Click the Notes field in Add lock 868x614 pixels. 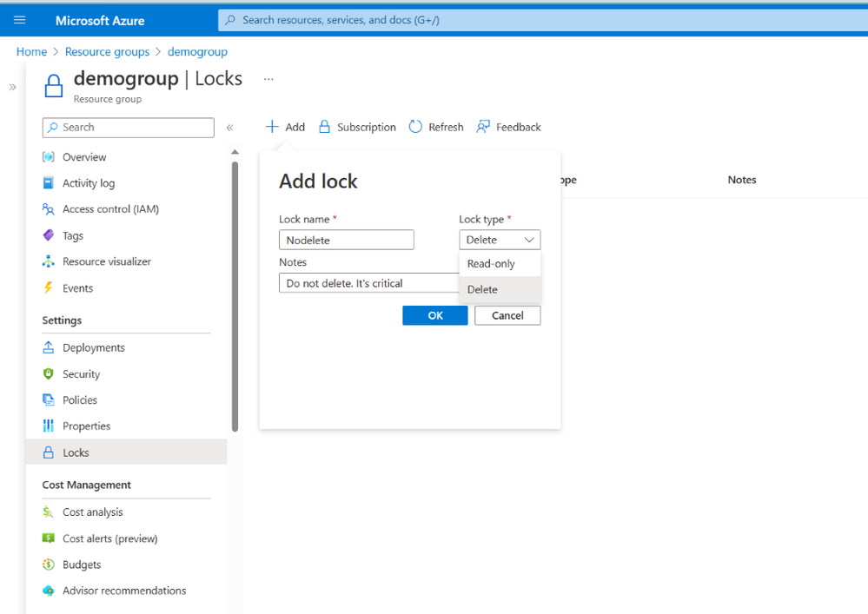369,283
